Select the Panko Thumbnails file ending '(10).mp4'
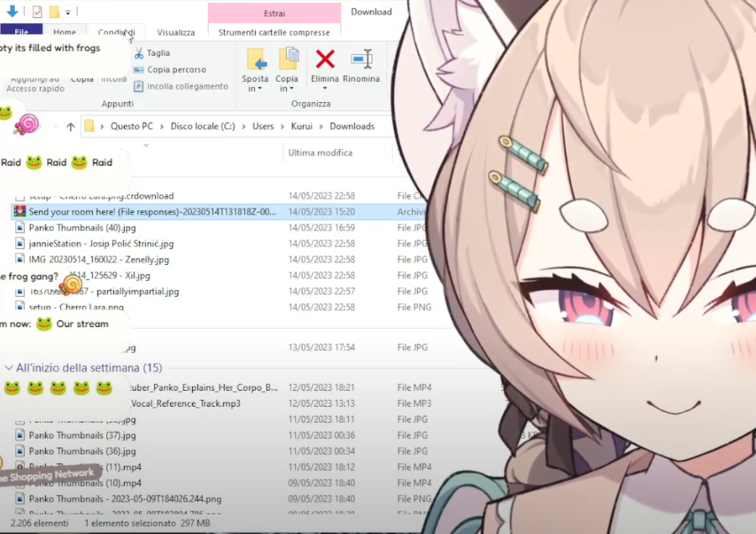 (85, 483)
